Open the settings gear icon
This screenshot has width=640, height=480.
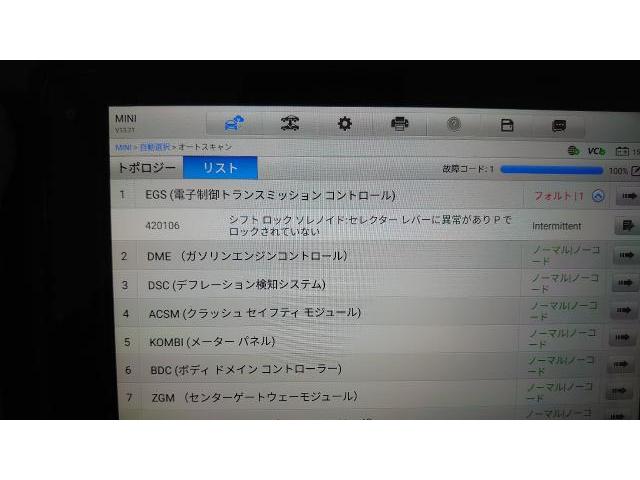(345, 123)
